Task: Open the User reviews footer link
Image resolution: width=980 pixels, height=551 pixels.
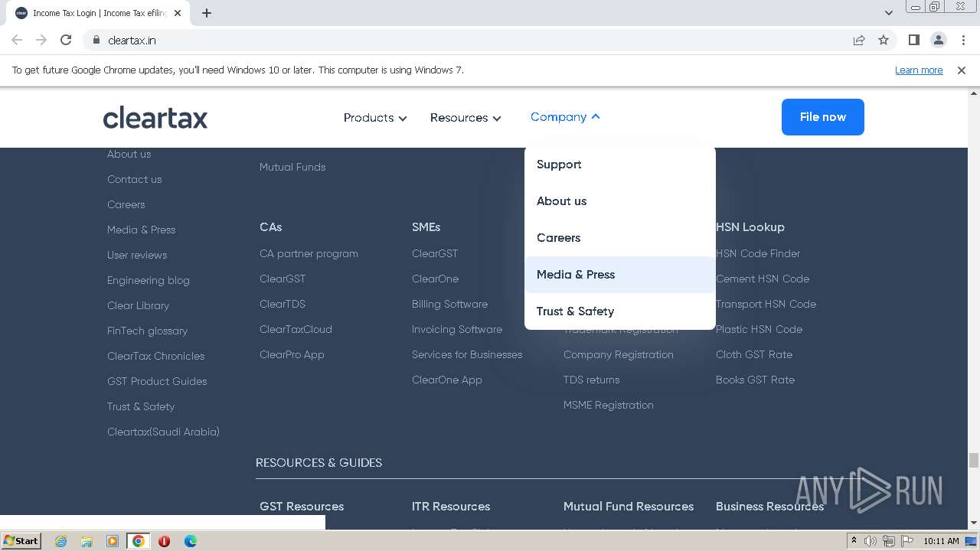Action: coord(137,255)
